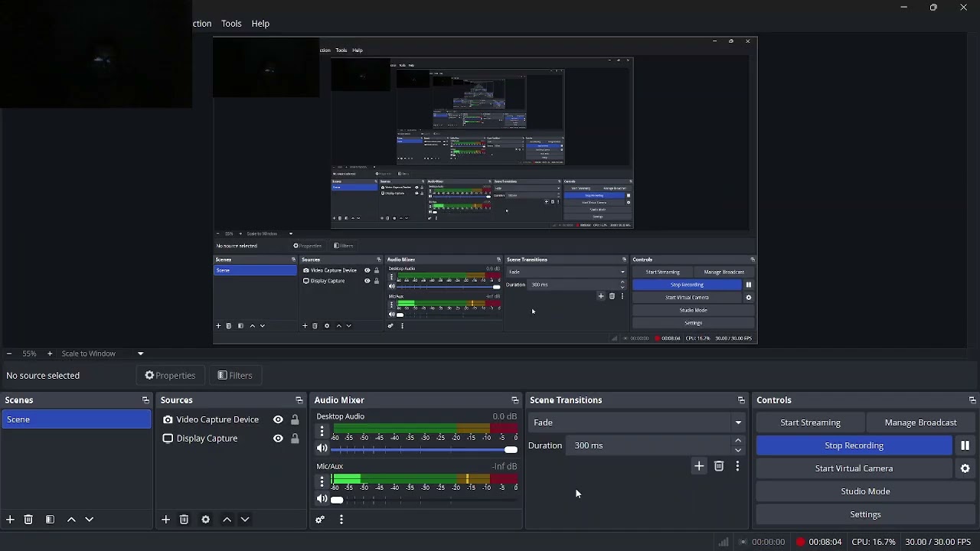Undock the Scenes panel icon

(x=145, y=400)
